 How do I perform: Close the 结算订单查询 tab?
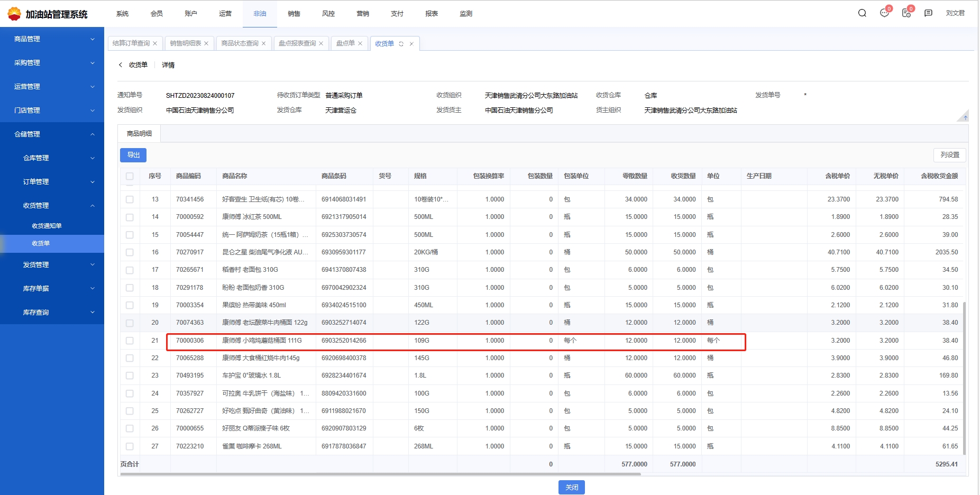(155, 44)
